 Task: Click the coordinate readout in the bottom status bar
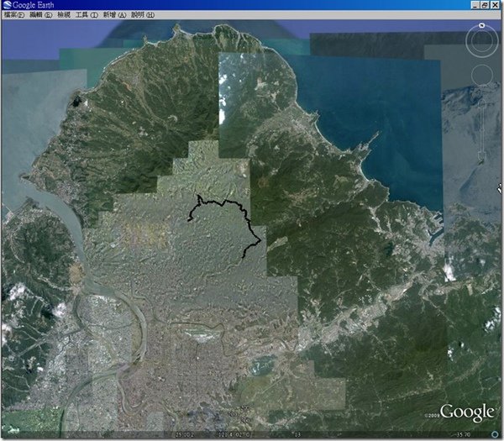pos(213,434)
